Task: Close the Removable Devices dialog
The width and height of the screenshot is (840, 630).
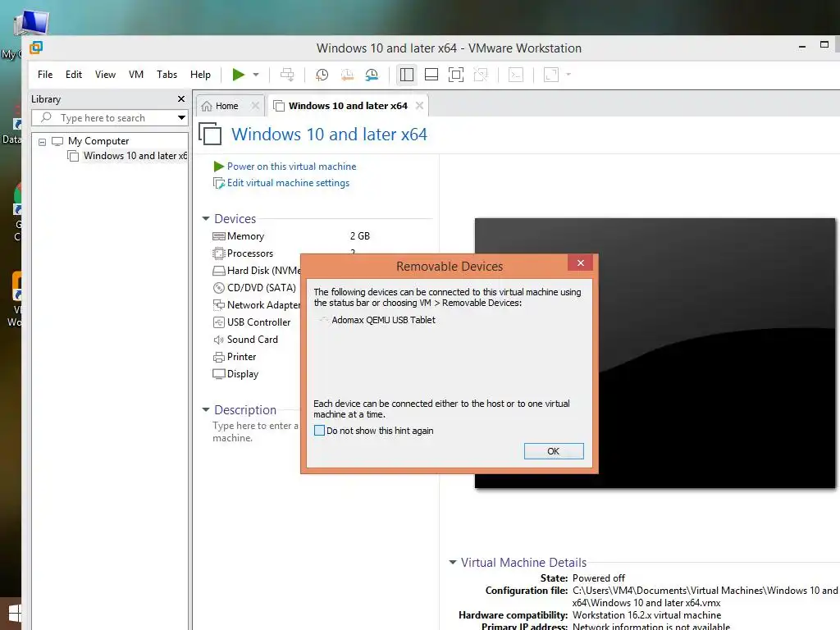Action: (580, 262)
